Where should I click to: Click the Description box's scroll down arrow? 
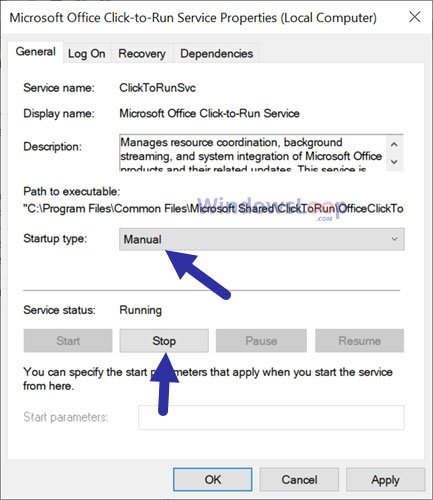pyautogui.click(x=394, y=162)
